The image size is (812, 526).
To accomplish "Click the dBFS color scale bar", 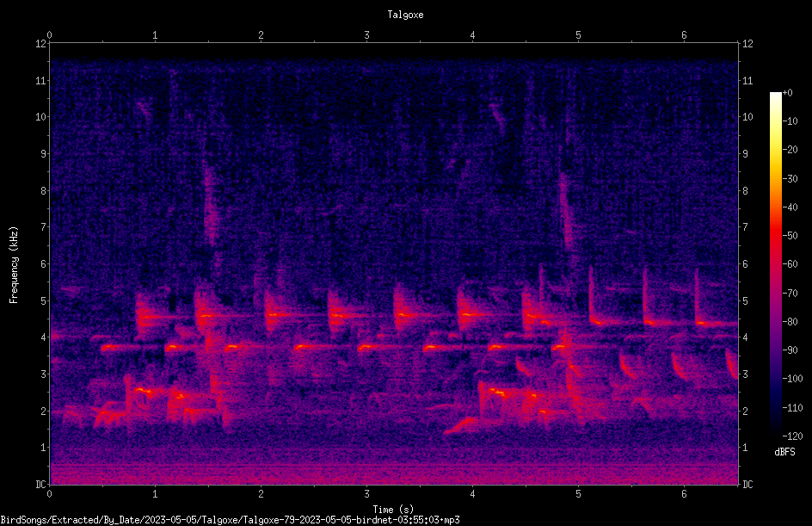I will pyautogui.click(x=776, y=263).
